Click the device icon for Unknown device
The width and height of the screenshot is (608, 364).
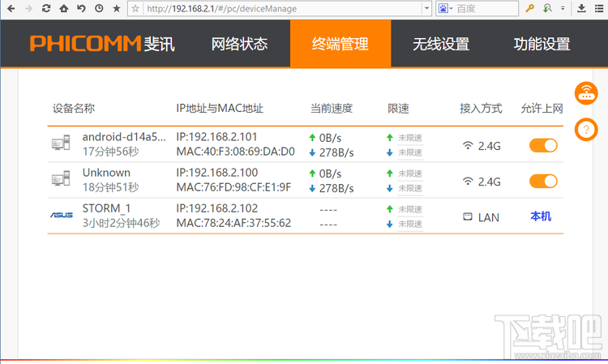pos(61,178)
